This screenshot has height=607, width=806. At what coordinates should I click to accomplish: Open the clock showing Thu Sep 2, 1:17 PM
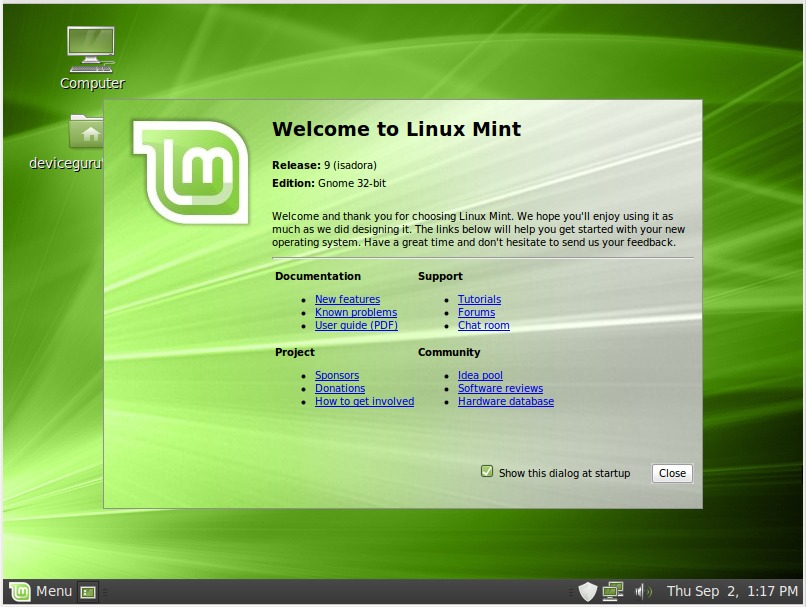732,592
